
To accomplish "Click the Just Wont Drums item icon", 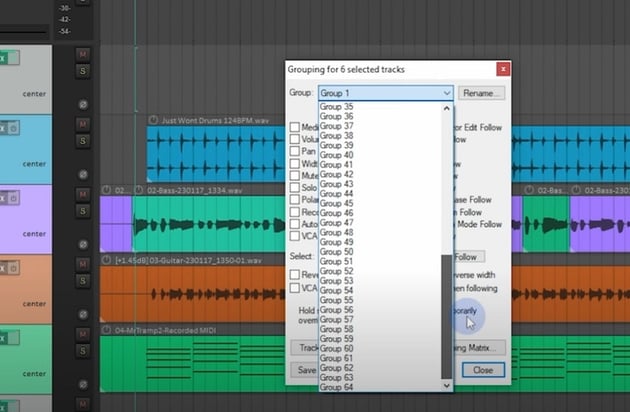I will point(154,120).
